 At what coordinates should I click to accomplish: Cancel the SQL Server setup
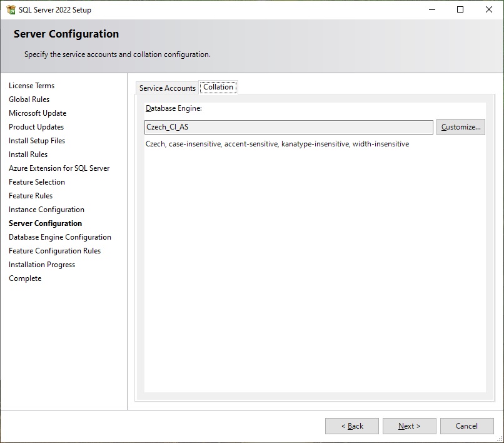pos(466,426)
